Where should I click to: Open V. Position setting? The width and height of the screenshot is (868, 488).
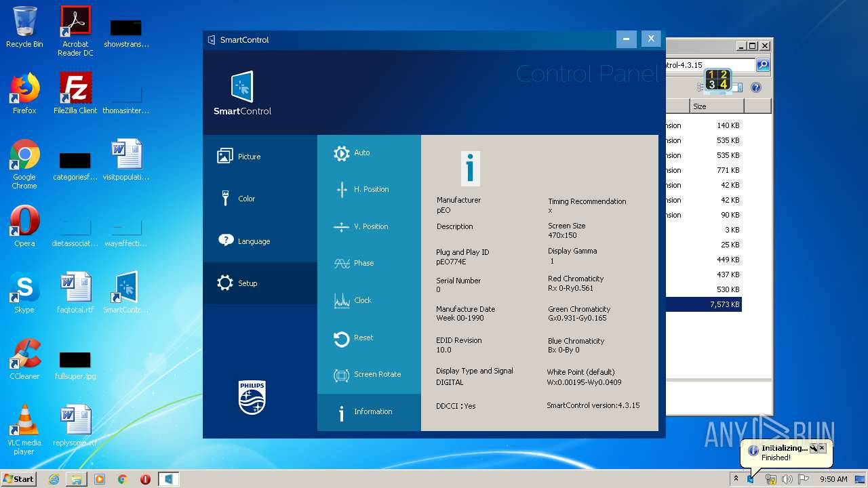369,227
